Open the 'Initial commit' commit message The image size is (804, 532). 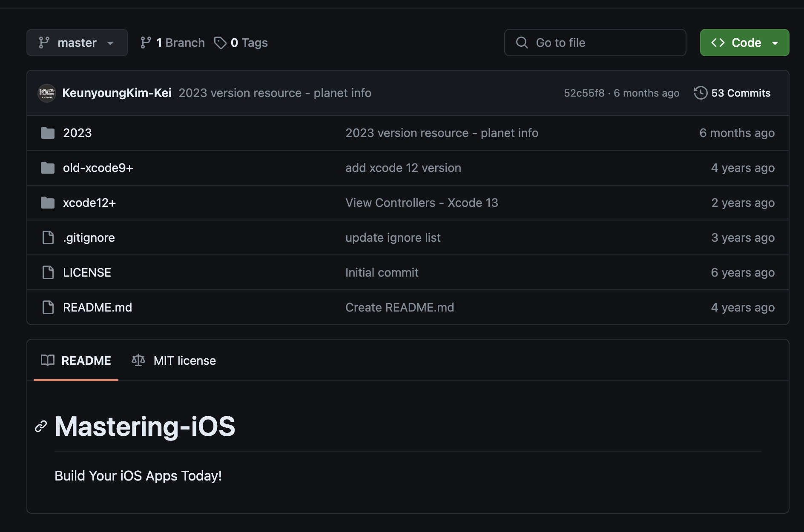[382, 272]
